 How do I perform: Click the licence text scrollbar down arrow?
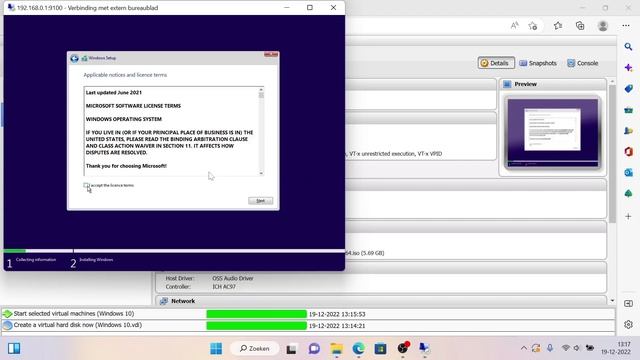(261, 173)
